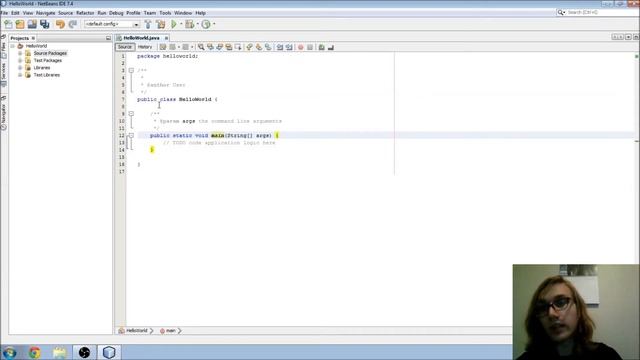Open the Help menu
Viewport: 640px width, 360px height.
pos(200,13)
